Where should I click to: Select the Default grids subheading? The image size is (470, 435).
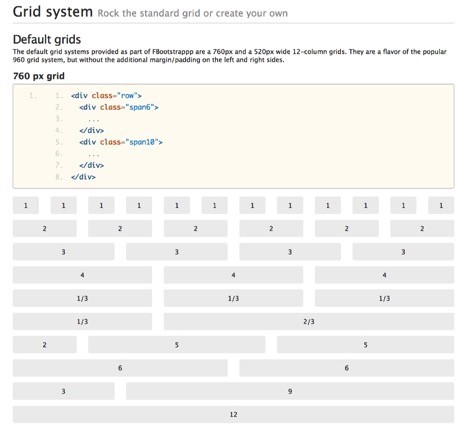pos(47,39)
